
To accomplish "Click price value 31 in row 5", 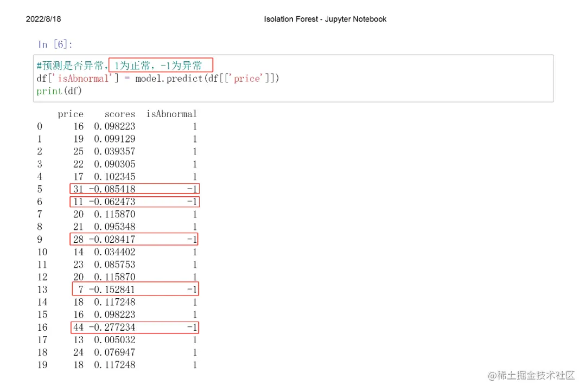I will 78,189.
